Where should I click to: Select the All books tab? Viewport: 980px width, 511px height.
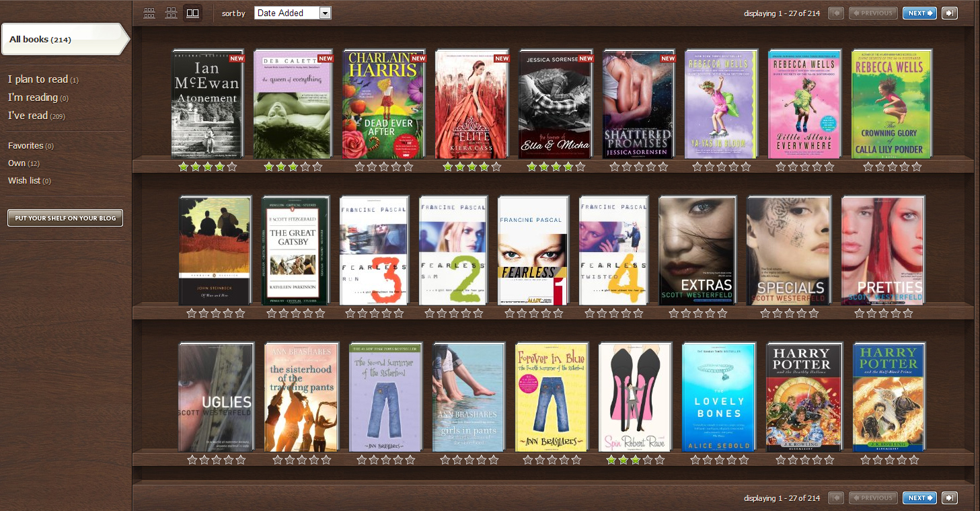point(64,39)
